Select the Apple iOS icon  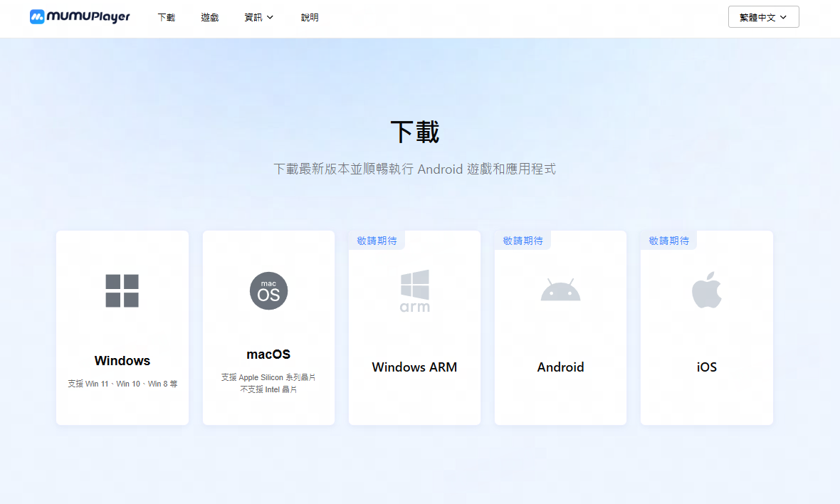point(706,289)
